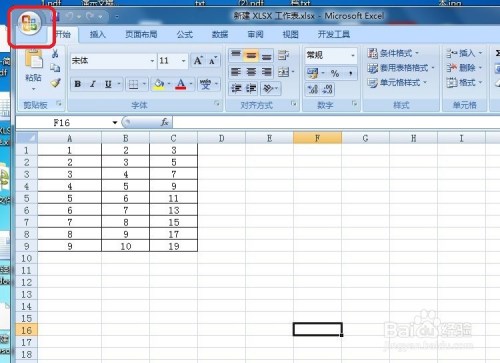Switch to 审阅 ribbon tab
500x363 pixels.
pyautogui.click(x=255, y=34)
